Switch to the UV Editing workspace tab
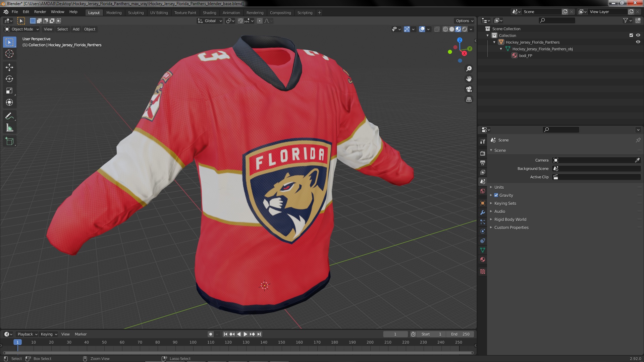644x362 pixels. 159,13
